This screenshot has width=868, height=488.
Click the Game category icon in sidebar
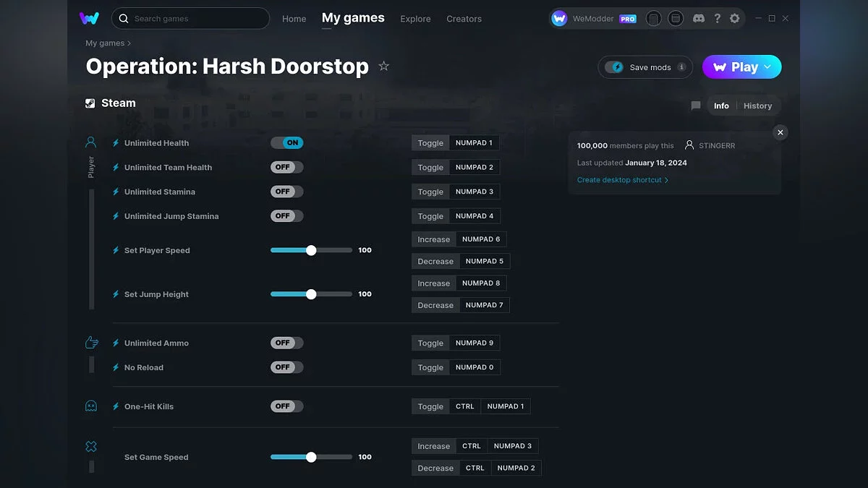(x=90, y=446)
